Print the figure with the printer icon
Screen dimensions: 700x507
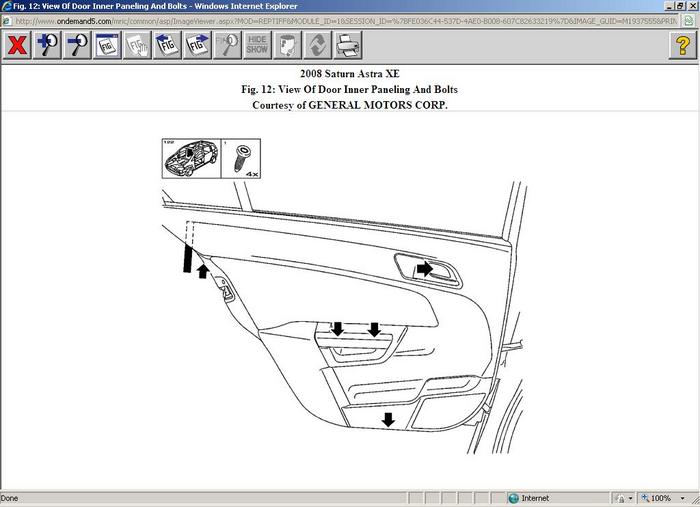point(347,45)
